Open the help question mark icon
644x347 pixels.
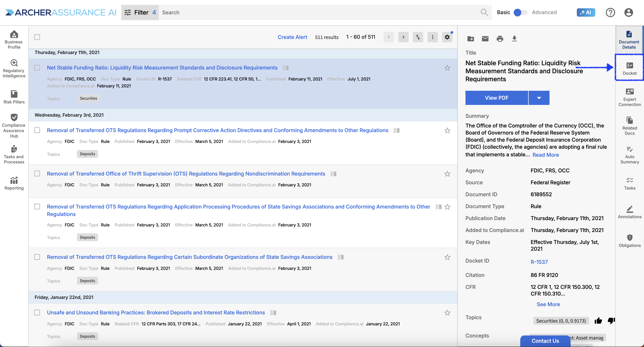[x=610, y=12]
